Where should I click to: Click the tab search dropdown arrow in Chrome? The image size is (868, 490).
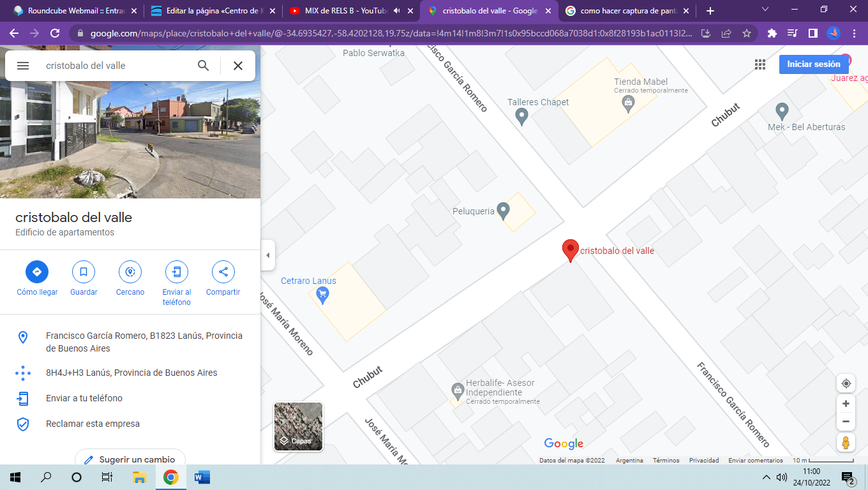pyautogui.click(x=765, y=10)
